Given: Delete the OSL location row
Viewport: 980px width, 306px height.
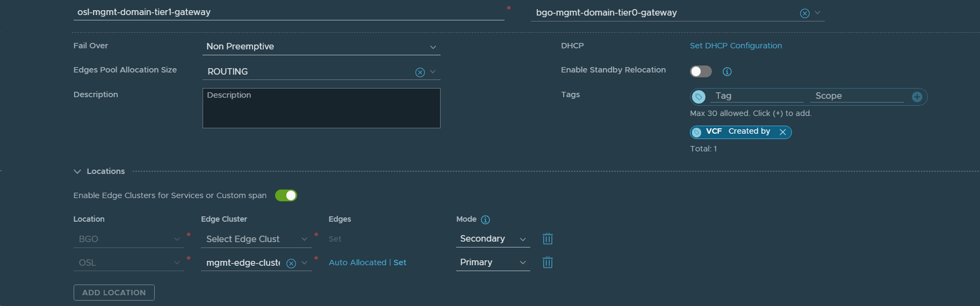Looking at the screenshot, I should click(547, 263).
